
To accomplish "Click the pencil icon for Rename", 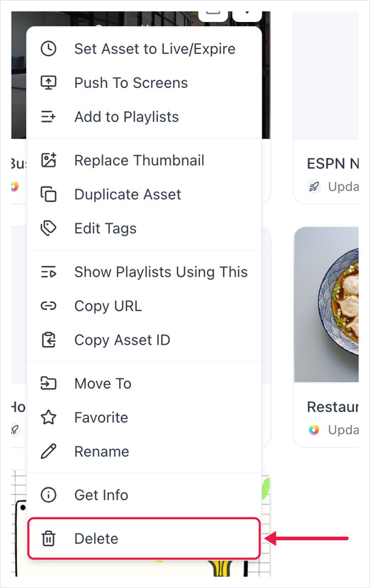I will pyautogui.click(x=48, y=452).
